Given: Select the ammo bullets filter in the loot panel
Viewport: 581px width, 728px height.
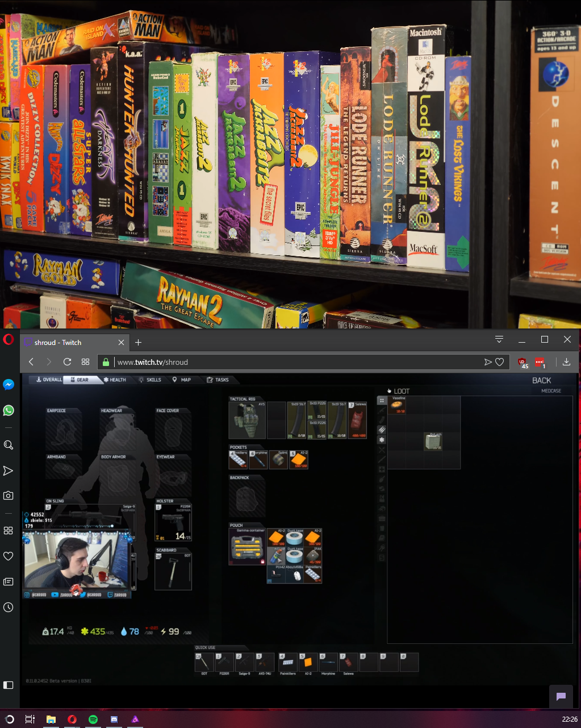Looking at the screenshot, I should 382,430.
